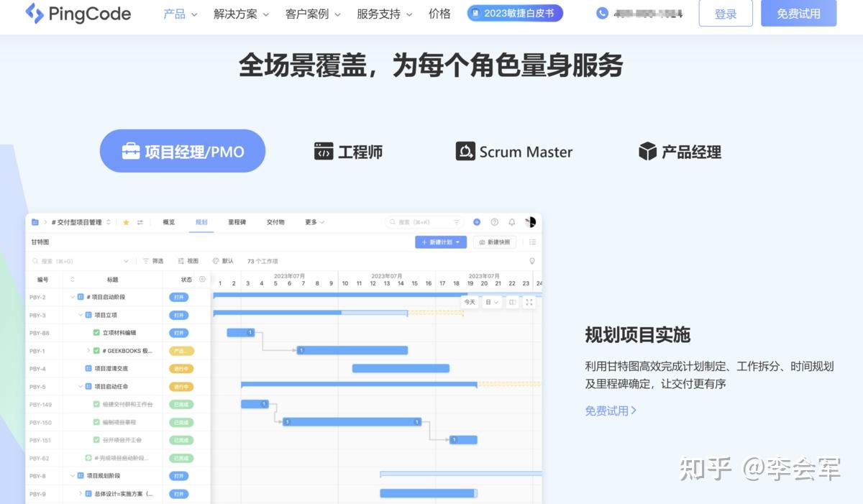Click the PBY-62 milestone circle icon

[x=88, y=458]
